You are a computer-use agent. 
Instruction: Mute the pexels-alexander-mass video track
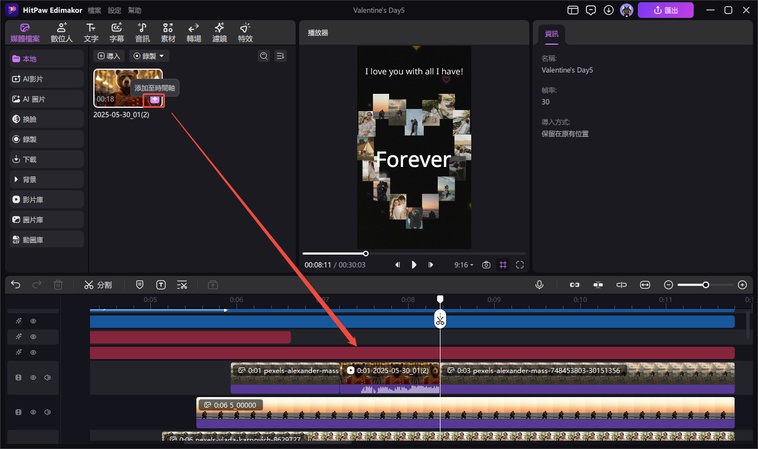47,377
